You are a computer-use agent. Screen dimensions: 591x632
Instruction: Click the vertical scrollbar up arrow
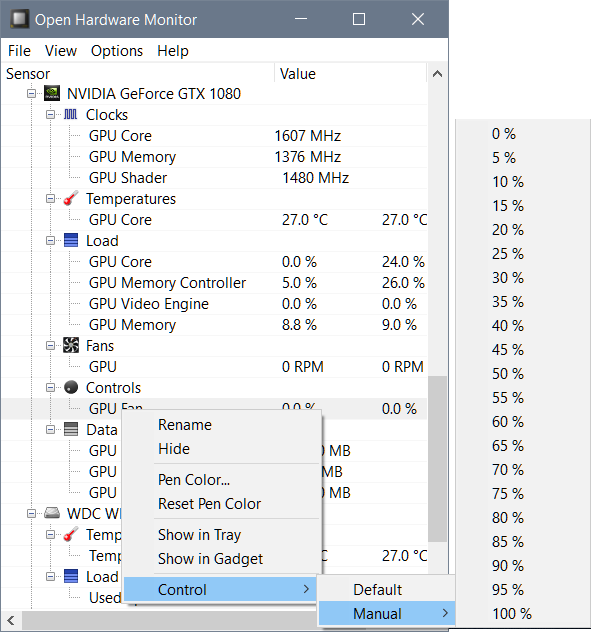pos(437,74)
